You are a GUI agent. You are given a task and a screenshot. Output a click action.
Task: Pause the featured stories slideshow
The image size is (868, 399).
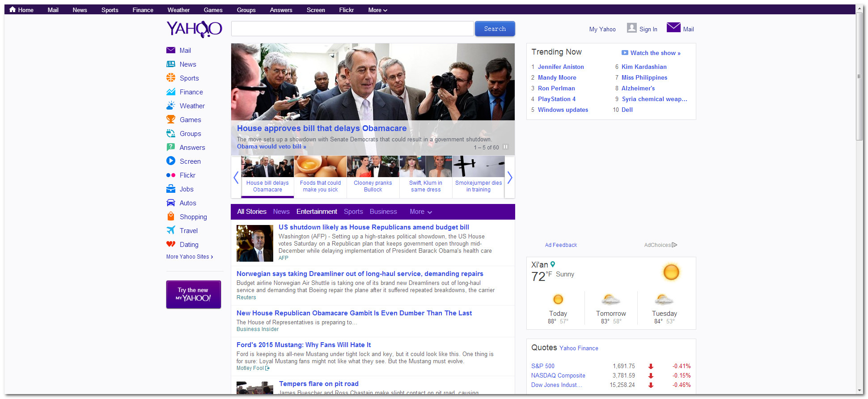click(x=505, y=147)
